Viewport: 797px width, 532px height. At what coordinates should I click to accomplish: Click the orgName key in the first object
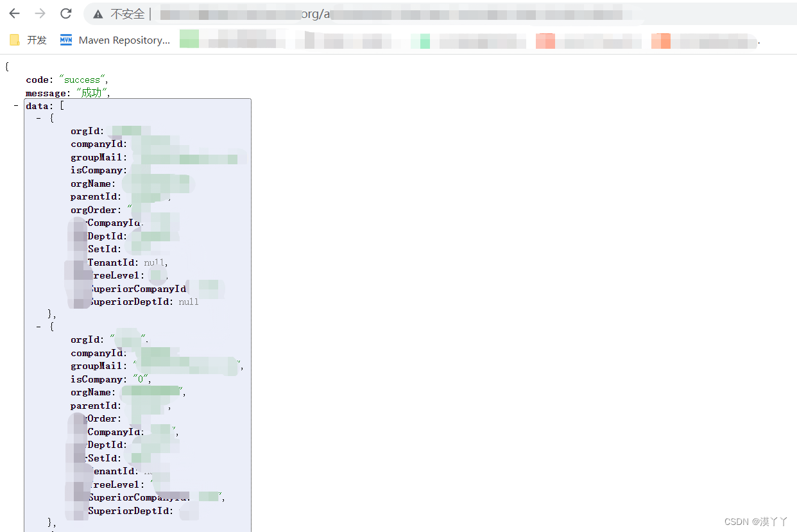93,184
